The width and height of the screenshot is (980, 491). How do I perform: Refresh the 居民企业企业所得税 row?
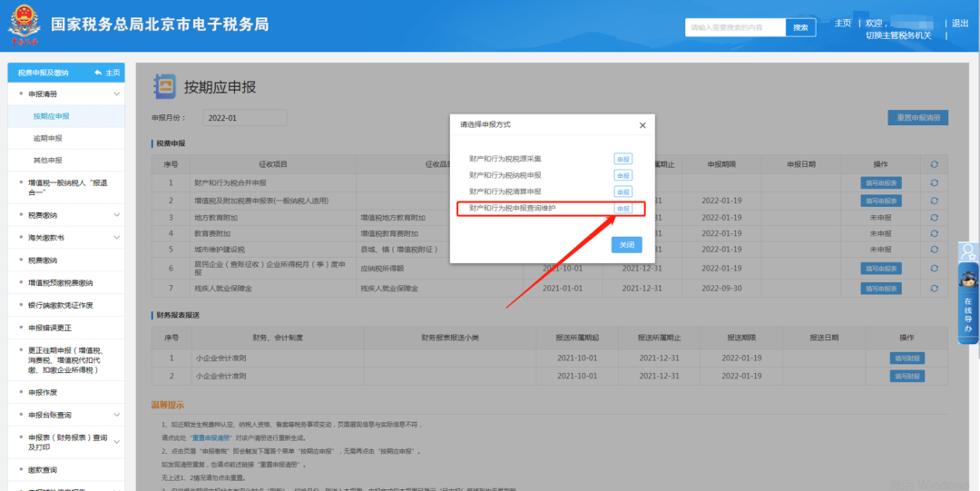pos(935,269)
